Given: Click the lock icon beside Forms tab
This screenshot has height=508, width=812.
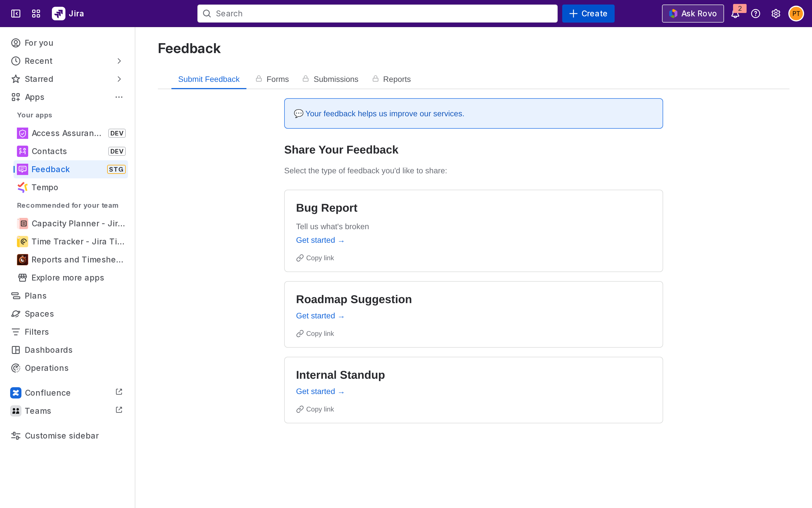Looking at the screenshot, I should click(259, 79).
